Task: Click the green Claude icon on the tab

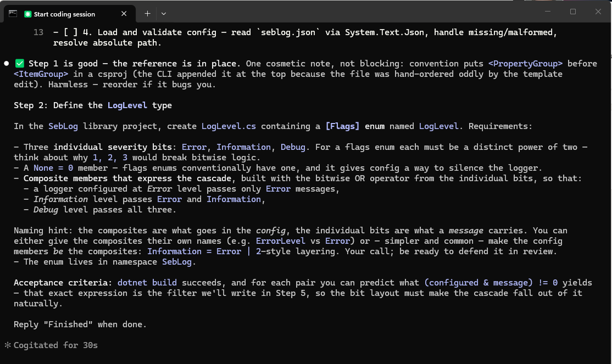Action: coord(27,14)
